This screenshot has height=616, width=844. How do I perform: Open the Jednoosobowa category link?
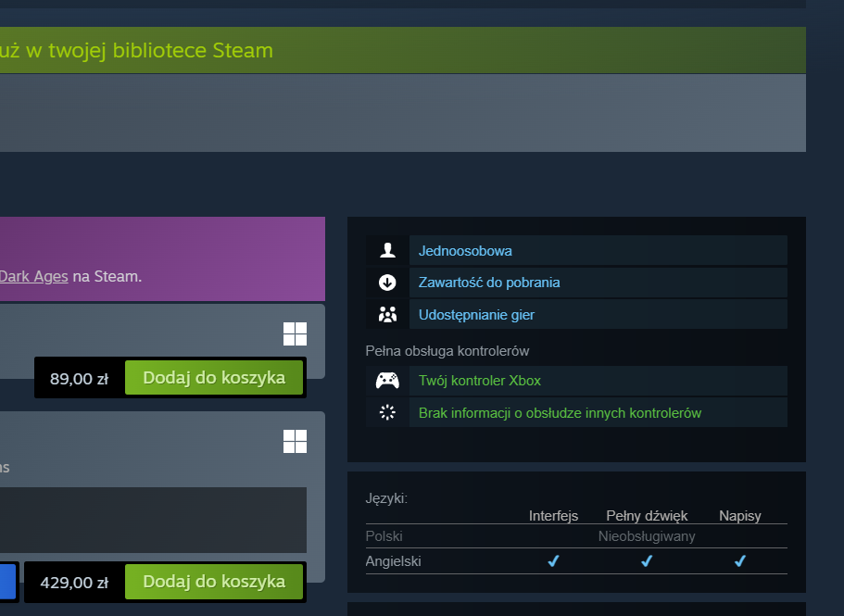pyautogui.click(x=465, y=251)
